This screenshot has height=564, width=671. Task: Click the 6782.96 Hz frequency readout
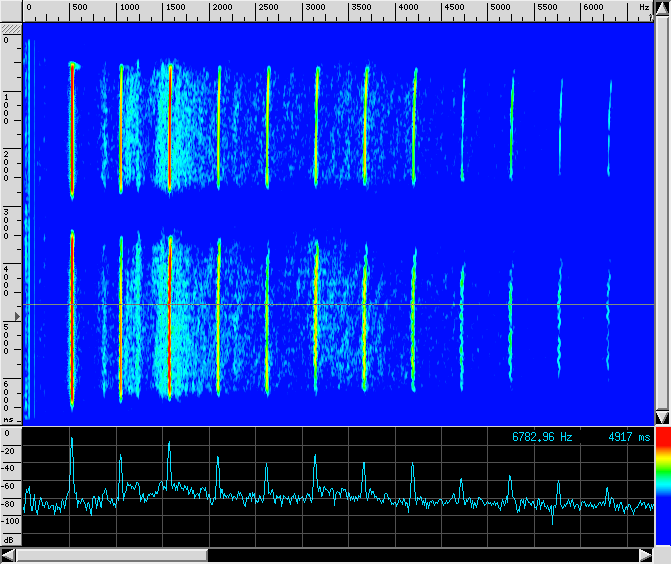tap(542, 437)
